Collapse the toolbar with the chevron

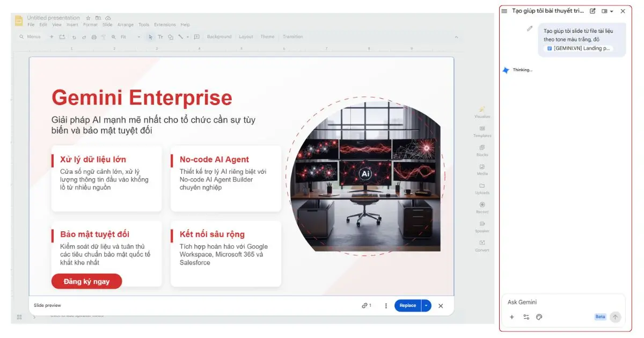(456, 37)
